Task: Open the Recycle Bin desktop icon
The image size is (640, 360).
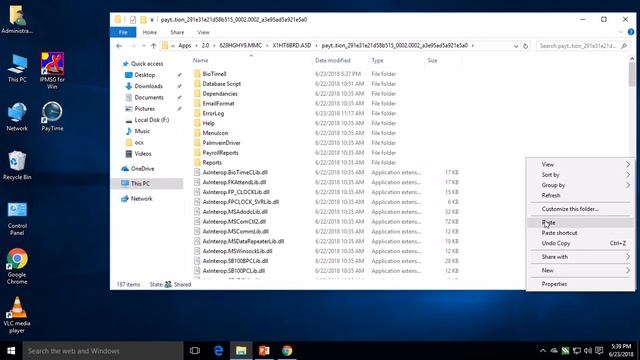Action: point(17,165)
